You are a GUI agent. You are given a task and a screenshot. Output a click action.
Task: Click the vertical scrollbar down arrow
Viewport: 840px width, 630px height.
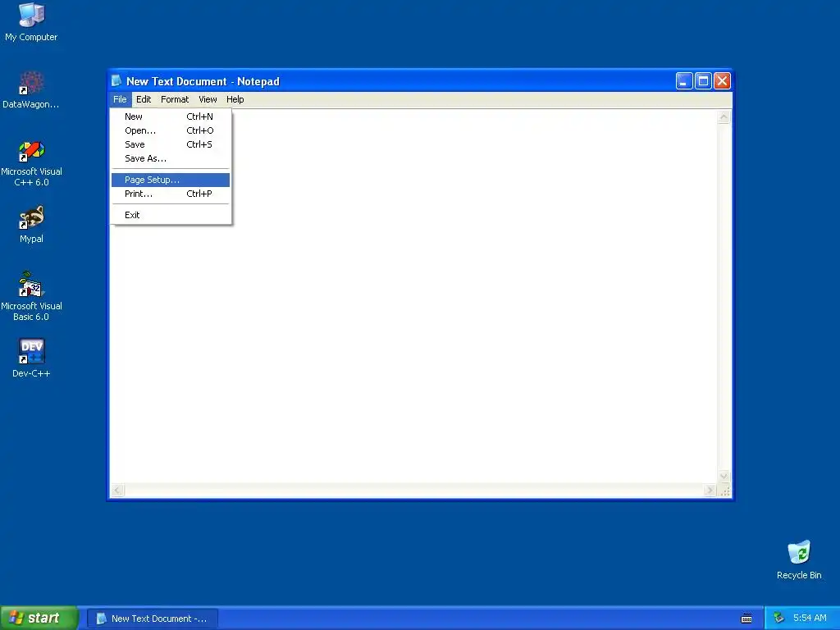(724, 476)
